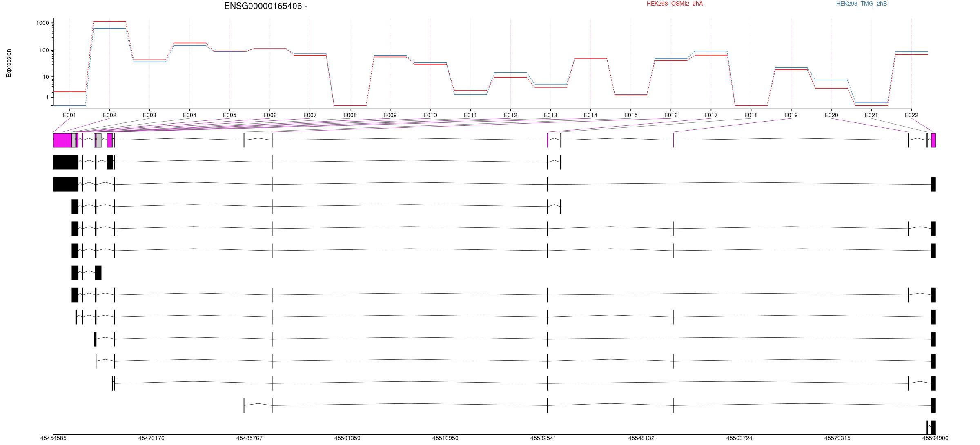Image resolution: width=980 pixels, height=445 pixels.
Task: Click the Expression y-axis label
Action: [x=9, y=63]
